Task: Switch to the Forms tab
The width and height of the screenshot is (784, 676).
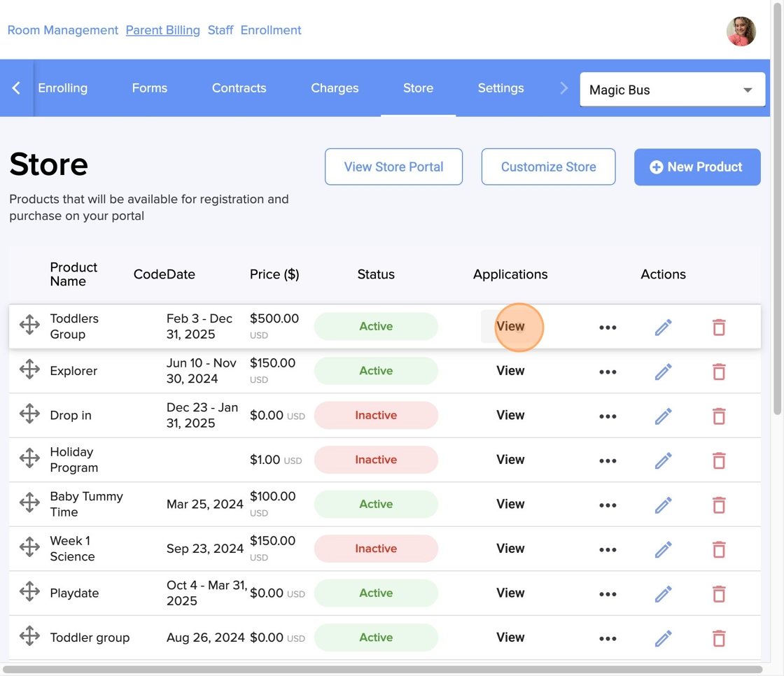Action: tap(150, 88)
